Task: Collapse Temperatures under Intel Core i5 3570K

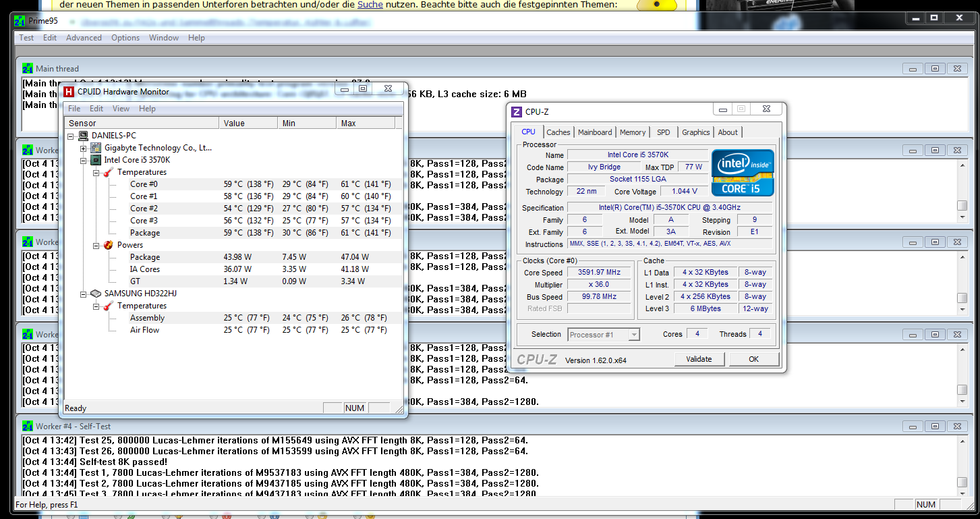Action: [x=96, y=172]
